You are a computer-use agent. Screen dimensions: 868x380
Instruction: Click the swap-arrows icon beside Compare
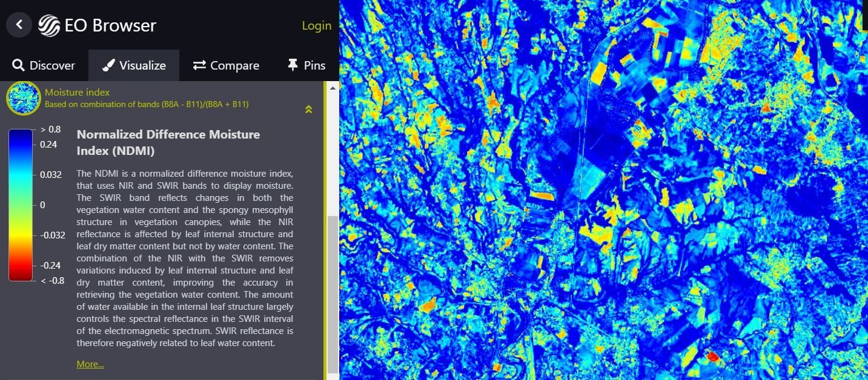[x=199, y=65]
